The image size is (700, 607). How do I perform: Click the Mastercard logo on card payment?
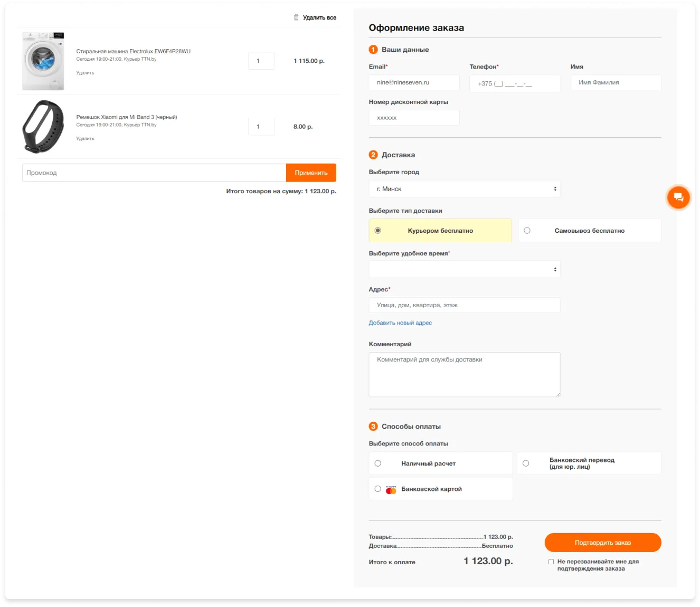[x=391, y=490]
